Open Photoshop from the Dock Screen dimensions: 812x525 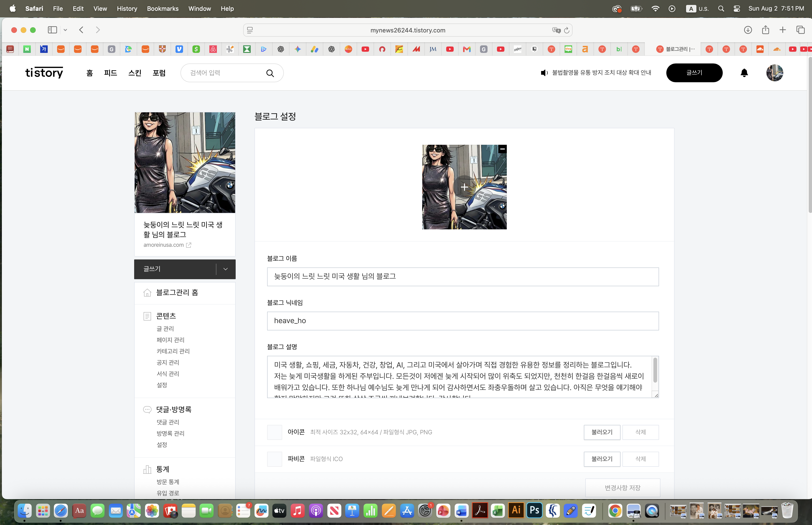coord(534,511)
